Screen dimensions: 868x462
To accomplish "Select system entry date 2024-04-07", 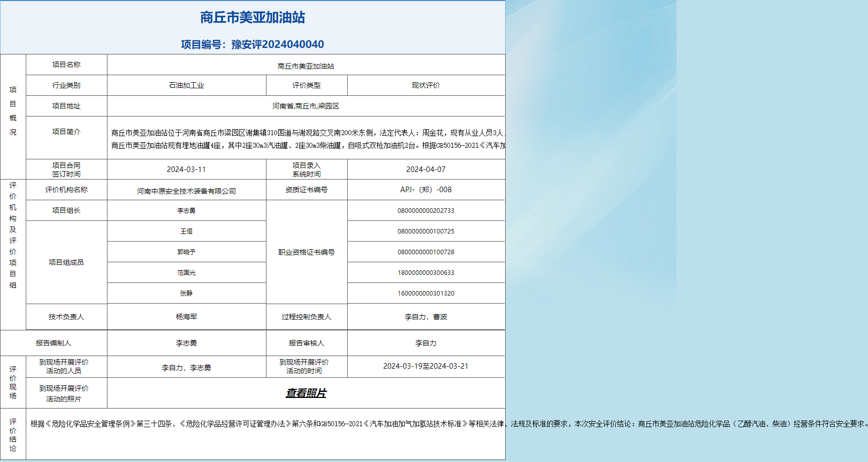I will [x=426, y=169].
